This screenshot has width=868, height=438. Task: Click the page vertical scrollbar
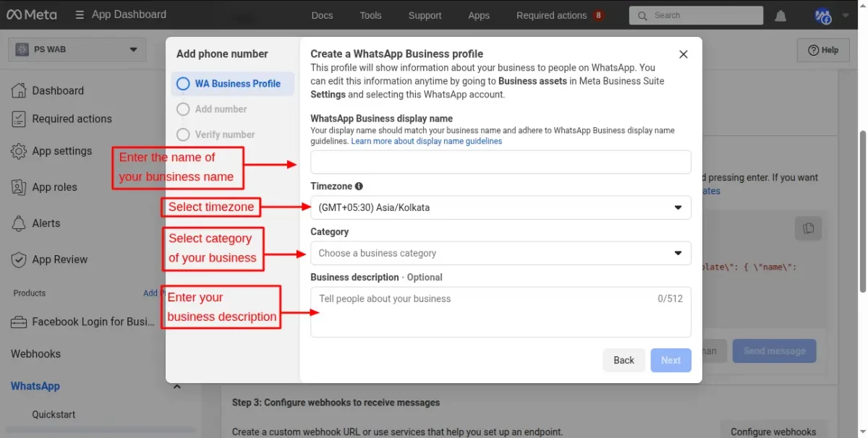coord(862,211)
